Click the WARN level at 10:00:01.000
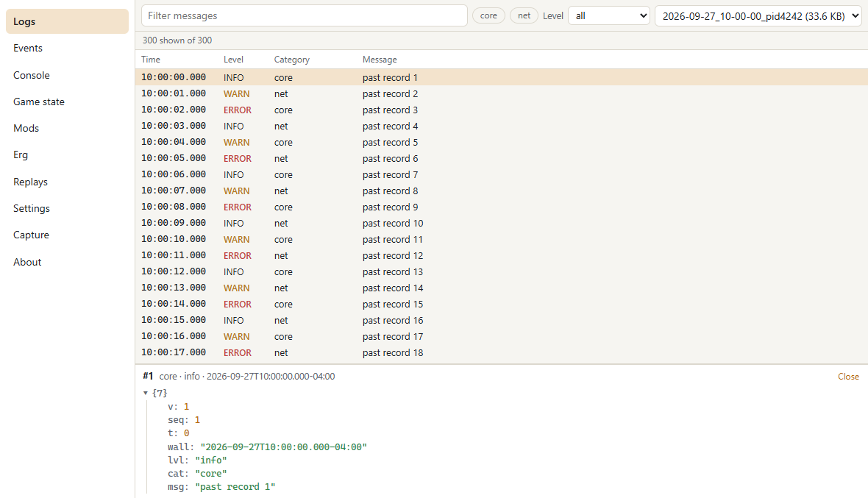 [236, 93]
